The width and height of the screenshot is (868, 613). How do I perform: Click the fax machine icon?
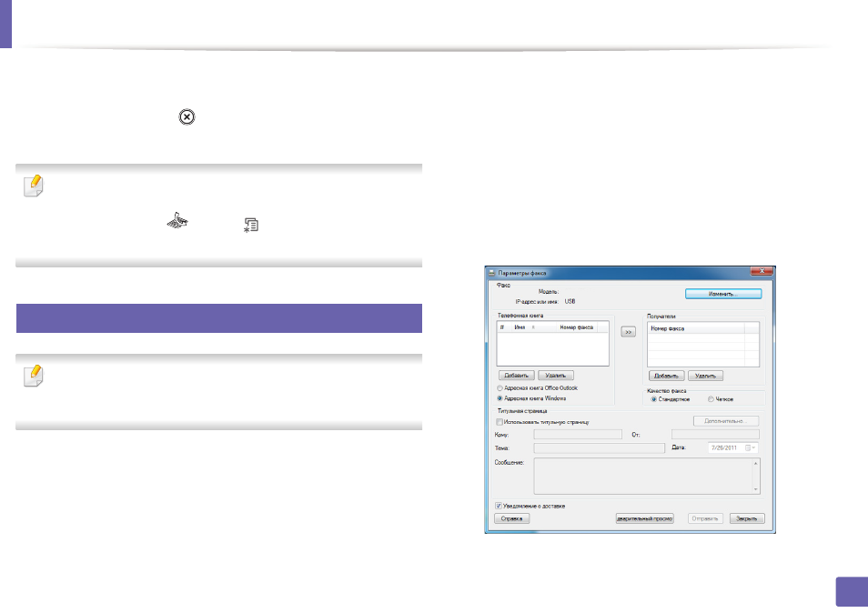[x=177, y=220]
